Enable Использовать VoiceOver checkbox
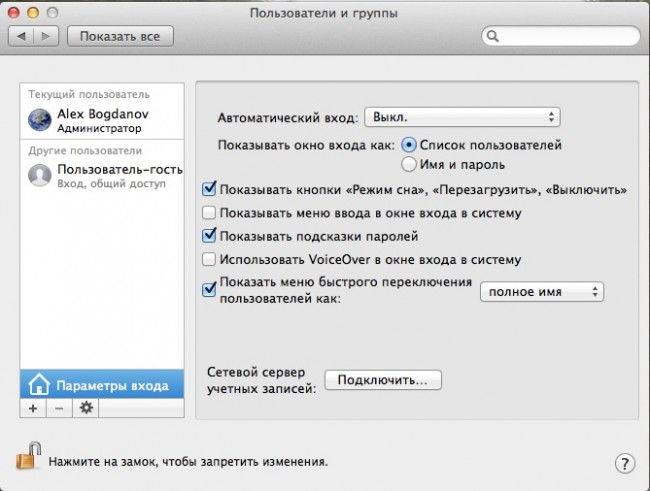Viewport: 650px width, 491px height. (209, 259)
